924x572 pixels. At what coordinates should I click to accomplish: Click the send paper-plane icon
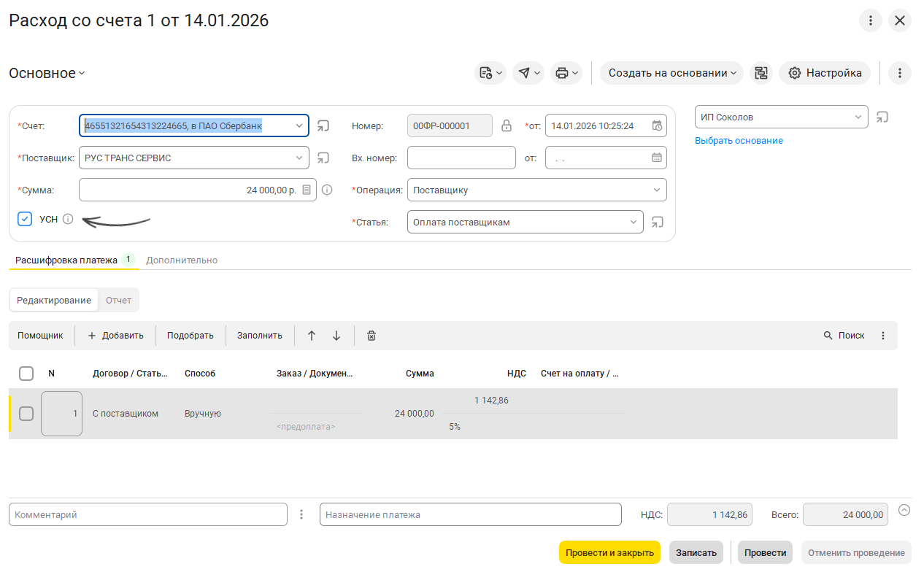click(524, 73)
